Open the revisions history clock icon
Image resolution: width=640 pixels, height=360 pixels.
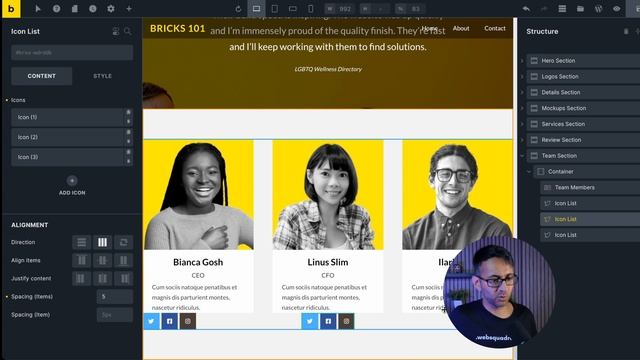93,9
